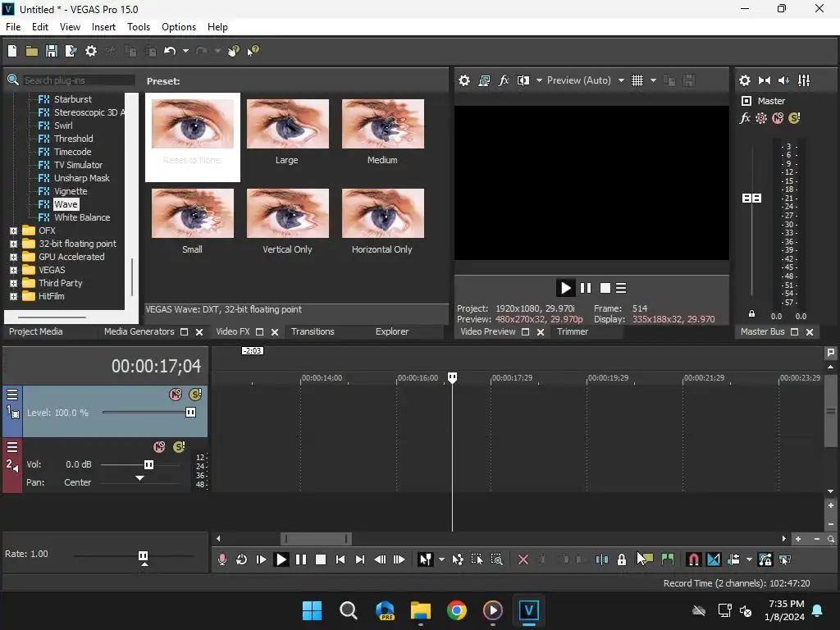Select the Vignette effect
Screen dimensions: 840x630
pos(71,191)
